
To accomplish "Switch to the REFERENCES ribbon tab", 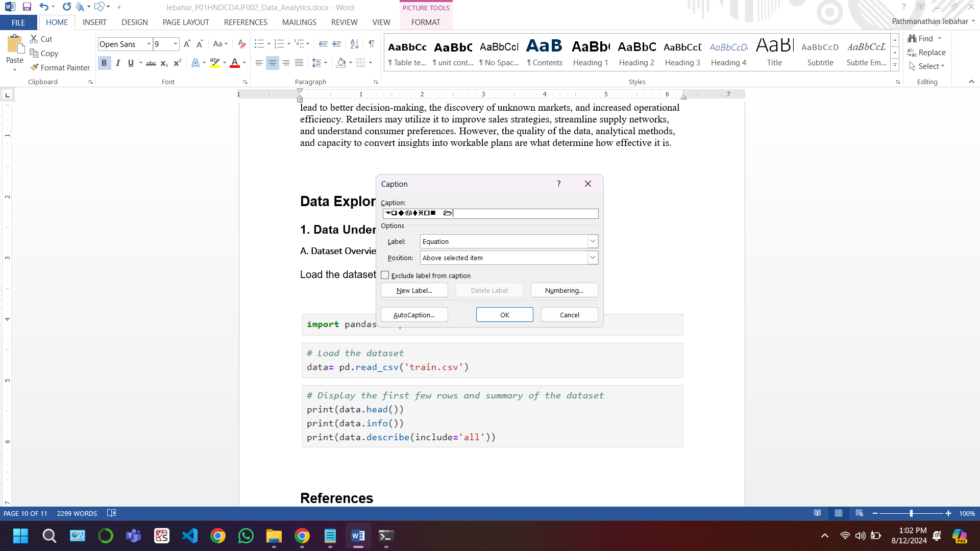I will (246, 22).
